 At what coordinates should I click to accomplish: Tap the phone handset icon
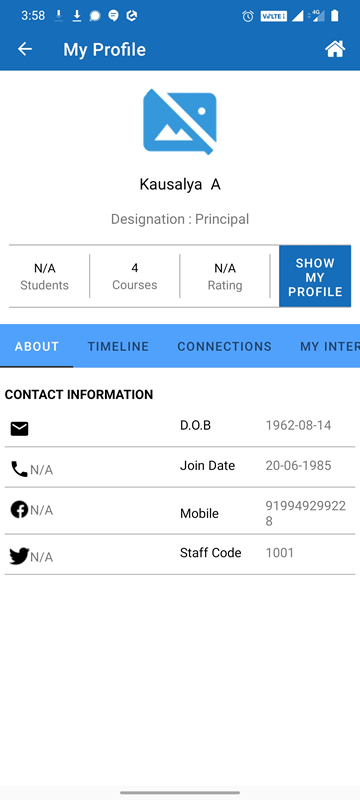(19, 469)
